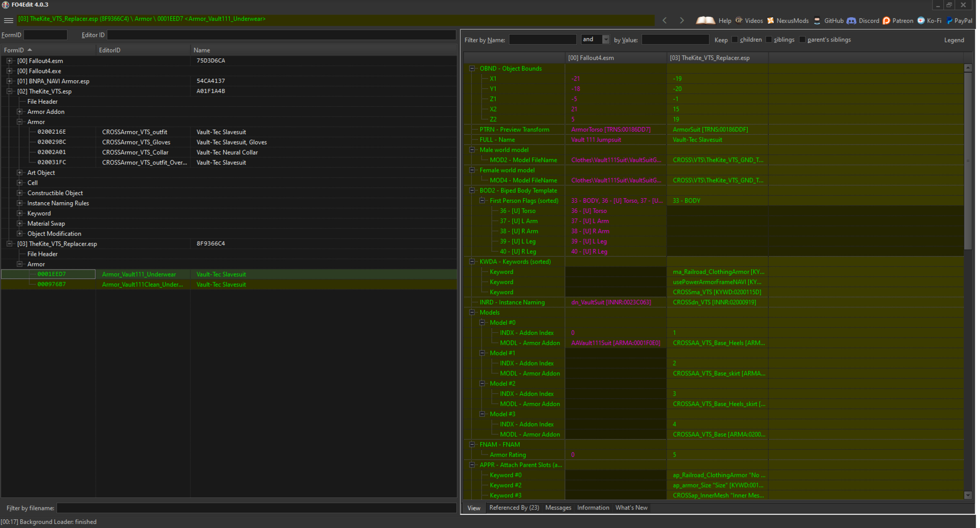This screenshot has width=980, height=528.
Task: Click the record path breadcrumb bar
Action: 336,19
